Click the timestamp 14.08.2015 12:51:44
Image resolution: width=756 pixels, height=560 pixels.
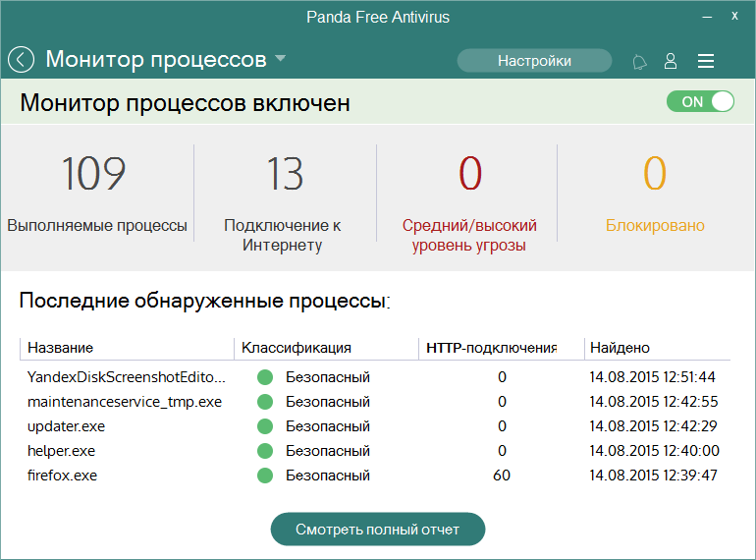(x=652, y=377)
